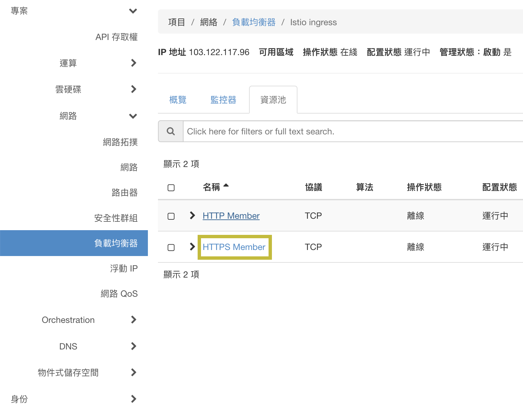
Task: Expand the HTTPS Member row chevron
Action: (x=192, y=247)
